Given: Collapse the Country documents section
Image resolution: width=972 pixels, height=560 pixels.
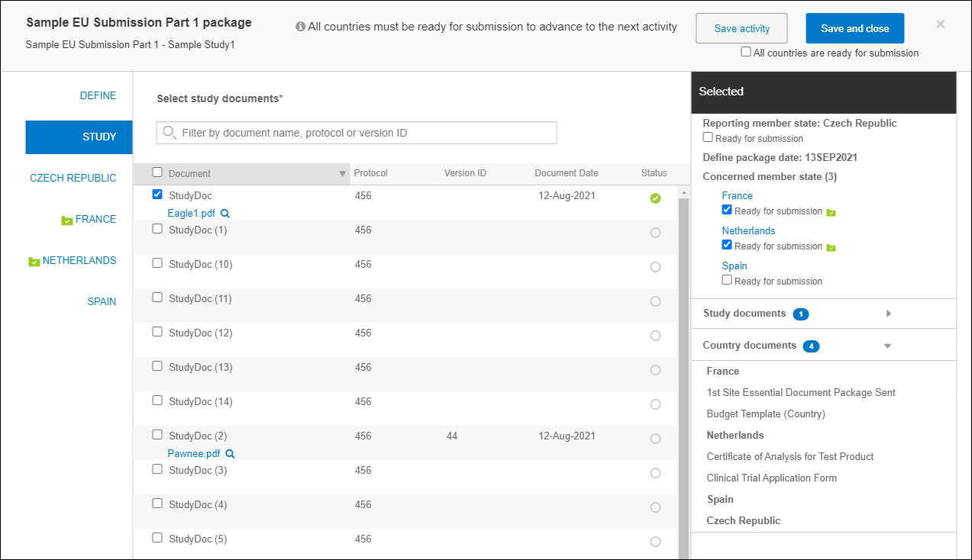Looking at the screenshot, I should 887,345.
